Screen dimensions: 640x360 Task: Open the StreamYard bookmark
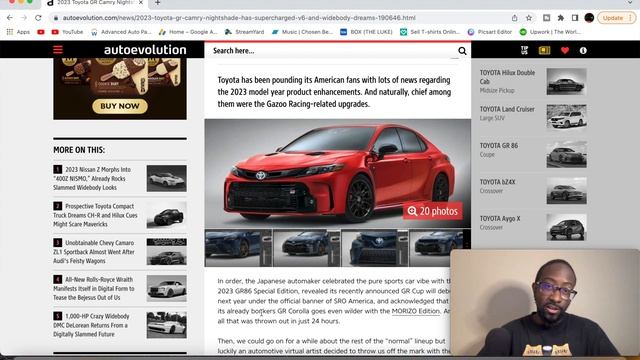click(x=244, y=32)
